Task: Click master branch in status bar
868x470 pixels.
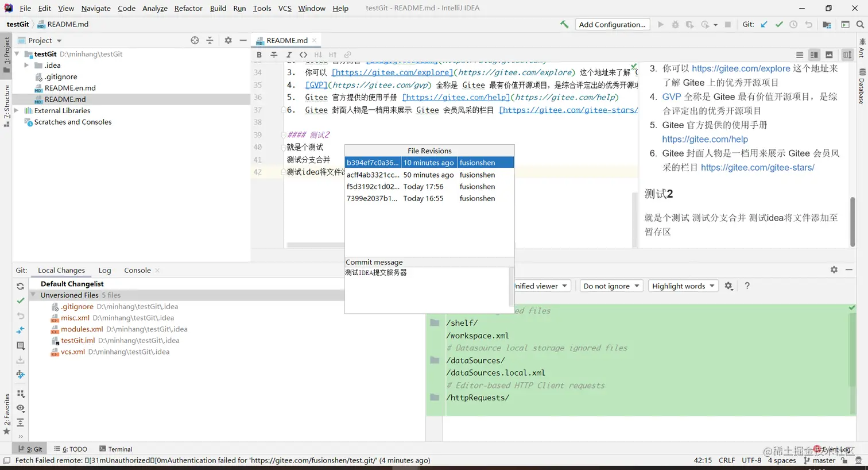Action: (x=820, y=460)
